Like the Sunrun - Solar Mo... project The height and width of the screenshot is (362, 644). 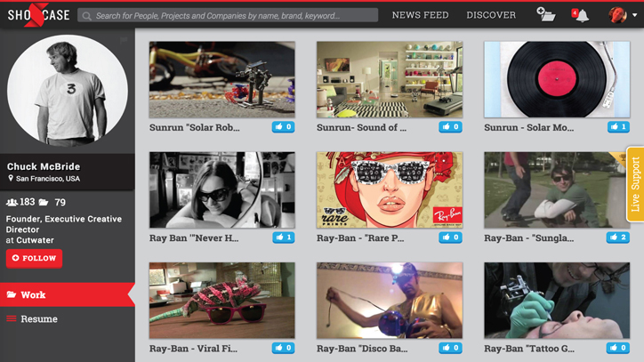tap(618, 127)
